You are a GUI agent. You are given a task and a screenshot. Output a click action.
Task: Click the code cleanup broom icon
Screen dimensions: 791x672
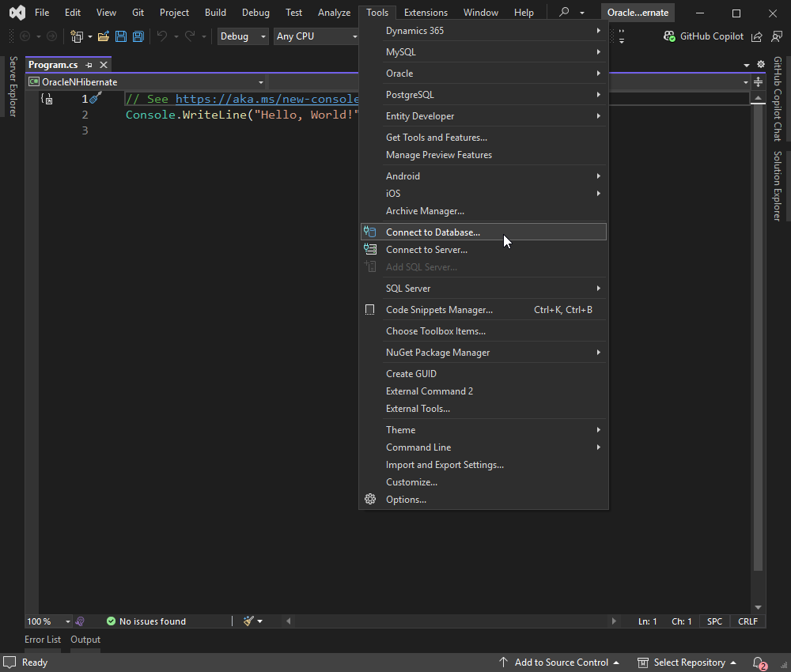click(x=248, y=621)
